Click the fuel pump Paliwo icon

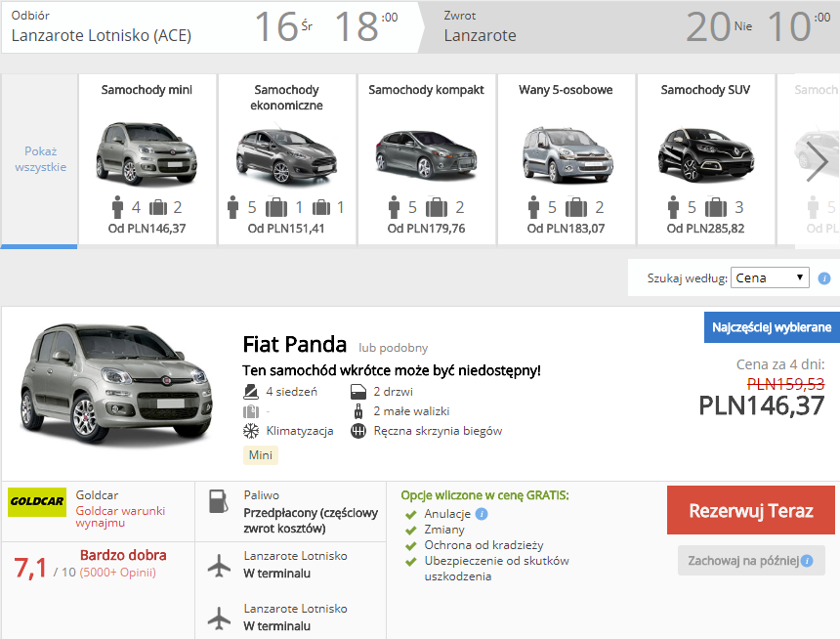219,502
